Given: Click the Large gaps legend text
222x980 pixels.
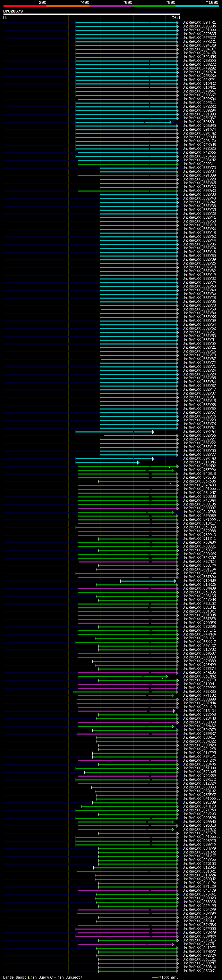Looking at the screenshot, I should click(43, 977).
